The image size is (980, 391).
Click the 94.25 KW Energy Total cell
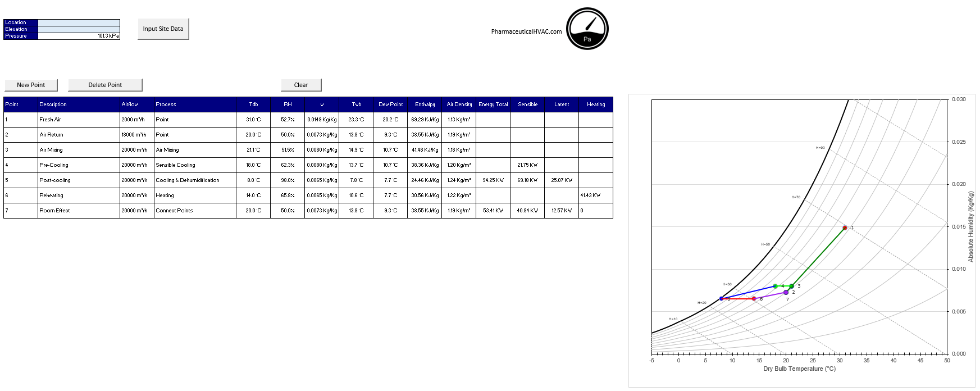(x=493, y=180)
